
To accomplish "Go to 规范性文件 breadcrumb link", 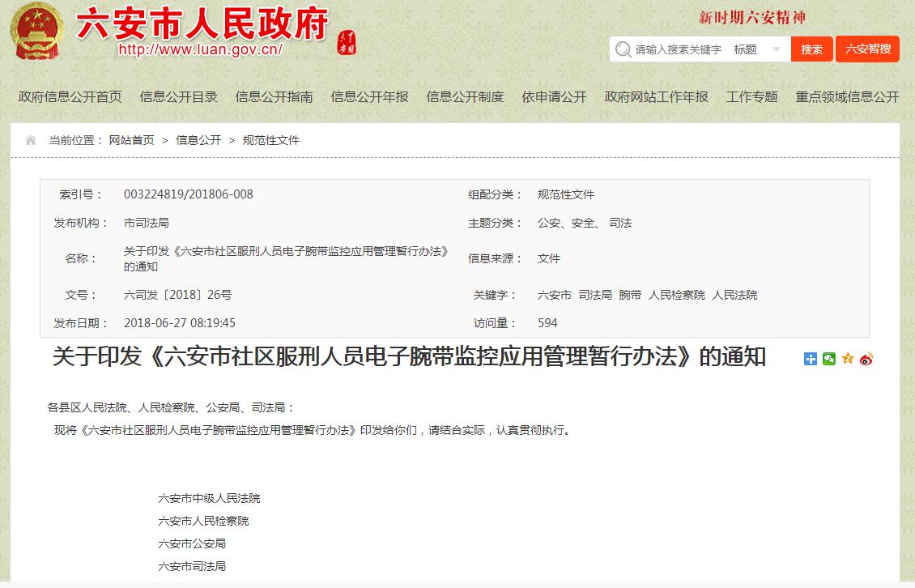I will point(270,140).
